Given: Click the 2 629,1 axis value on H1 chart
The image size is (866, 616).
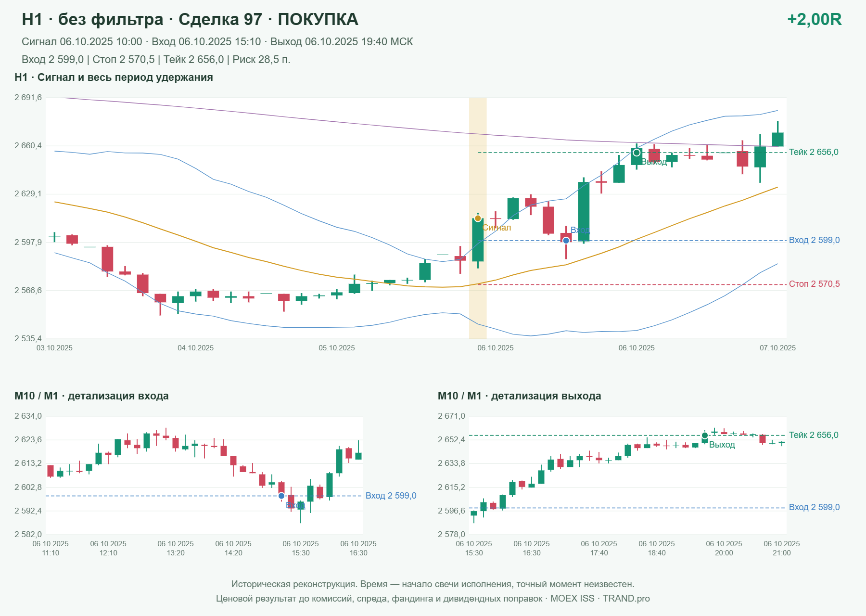Looking at the screenshot, I should tap(28, 194).
